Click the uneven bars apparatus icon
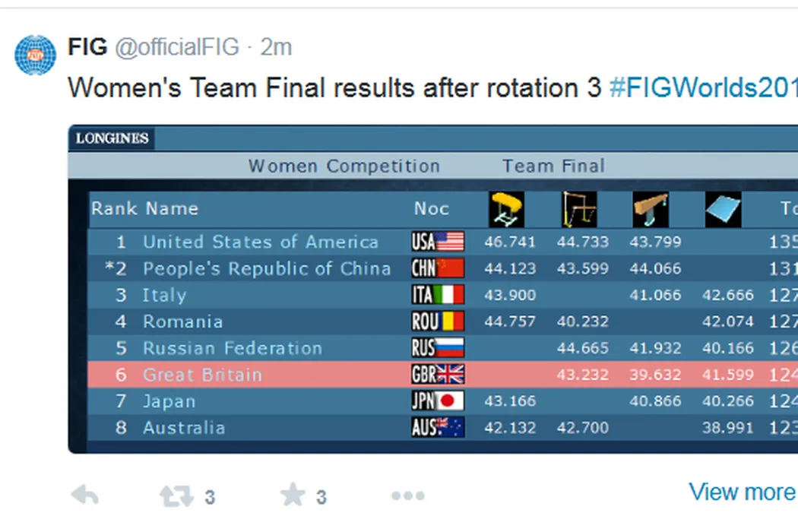Image resolution: width=798 pixels, height=532 pixels. [x=578, y=209]
